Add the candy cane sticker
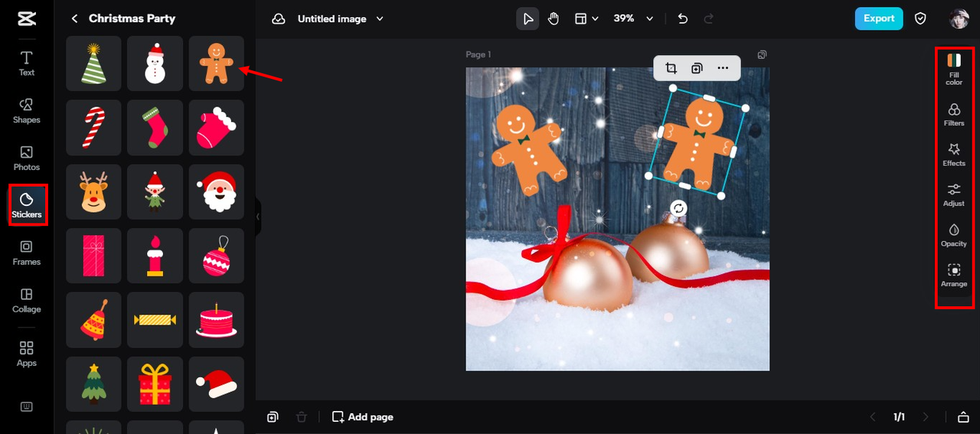980x434 pixels. tap(94, 128)
